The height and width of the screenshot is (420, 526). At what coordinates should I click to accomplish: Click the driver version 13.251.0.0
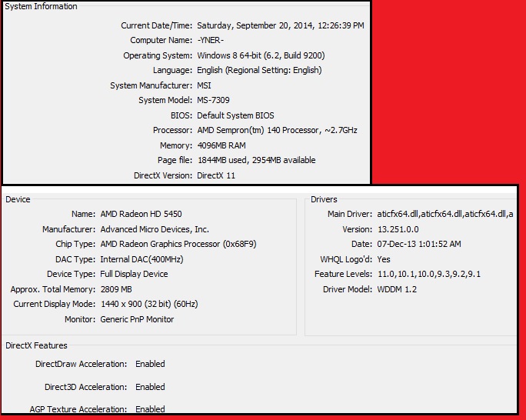click(398, 229)
